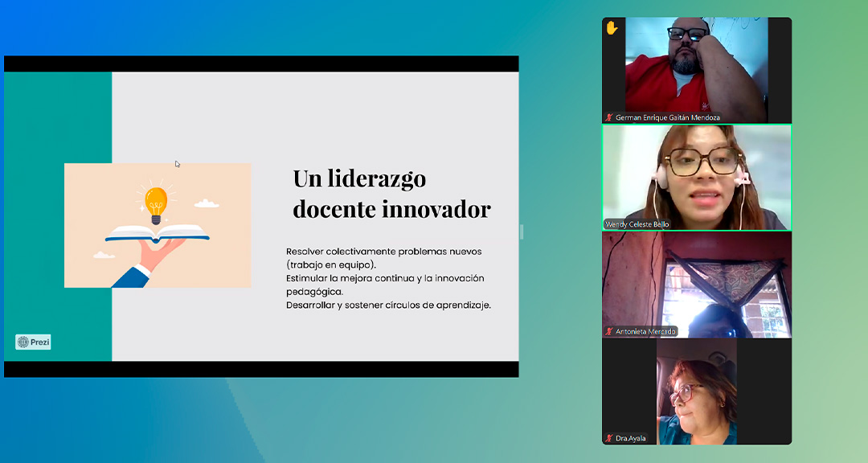Click the muted microphone icon beside Antonieta Mercado

pos(609,331)
